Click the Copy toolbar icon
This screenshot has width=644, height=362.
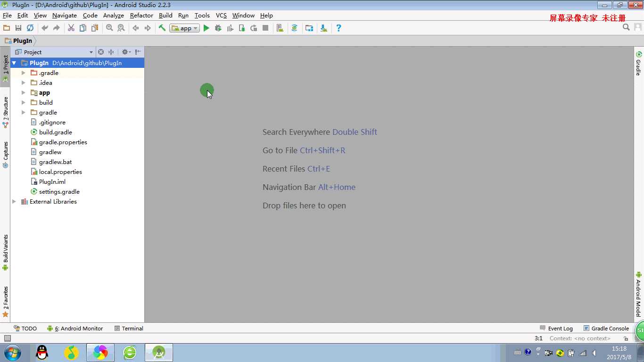(83, 28)
